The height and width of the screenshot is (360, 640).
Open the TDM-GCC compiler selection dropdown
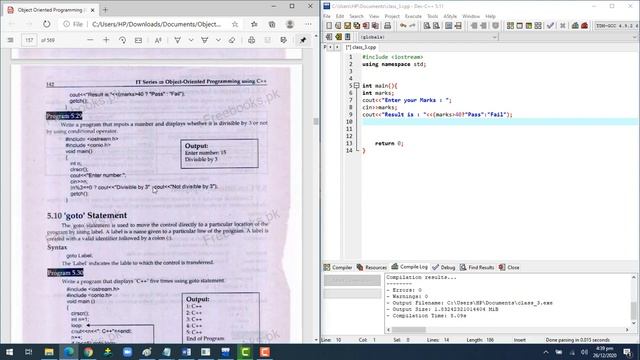pos(616,26)
